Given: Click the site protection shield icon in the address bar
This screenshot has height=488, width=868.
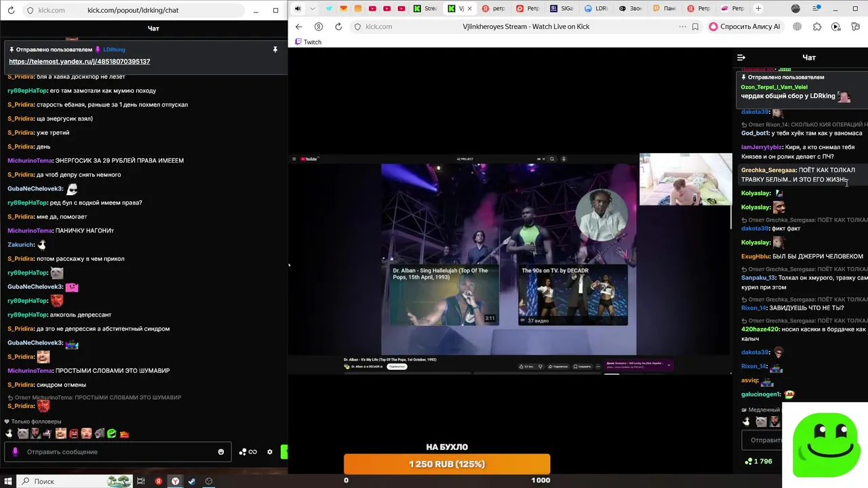Looking at the screenshot, I should [x=357, y=26].
